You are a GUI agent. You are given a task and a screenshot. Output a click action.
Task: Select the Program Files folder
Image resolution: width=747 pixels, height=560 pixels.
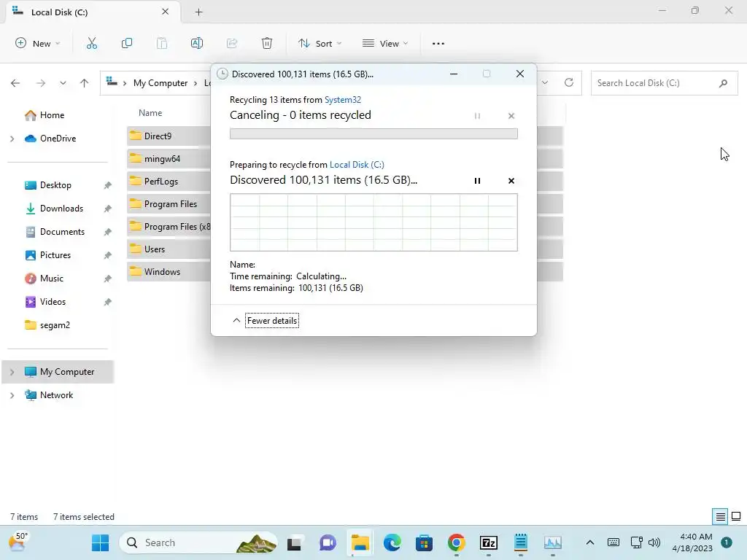(169, 204)
